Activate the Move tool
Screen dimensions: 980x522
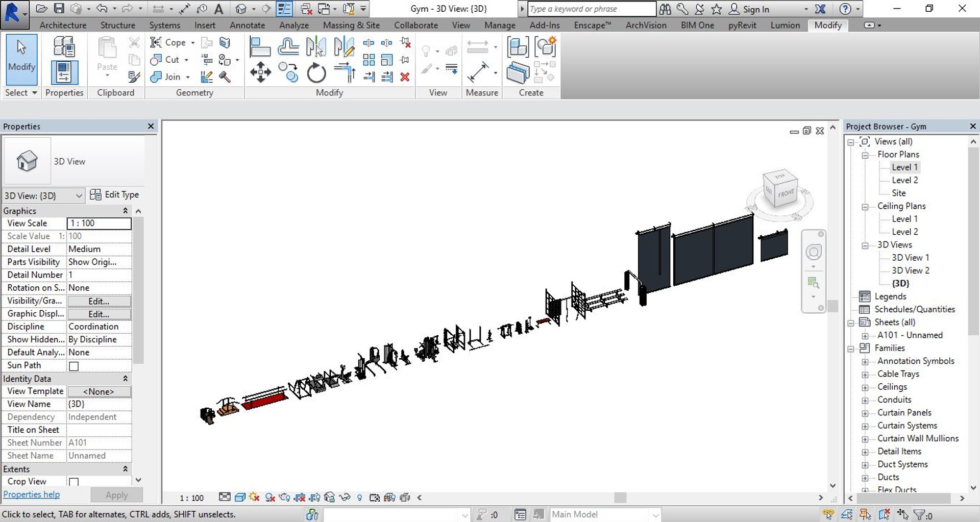(x=260, y=72)
